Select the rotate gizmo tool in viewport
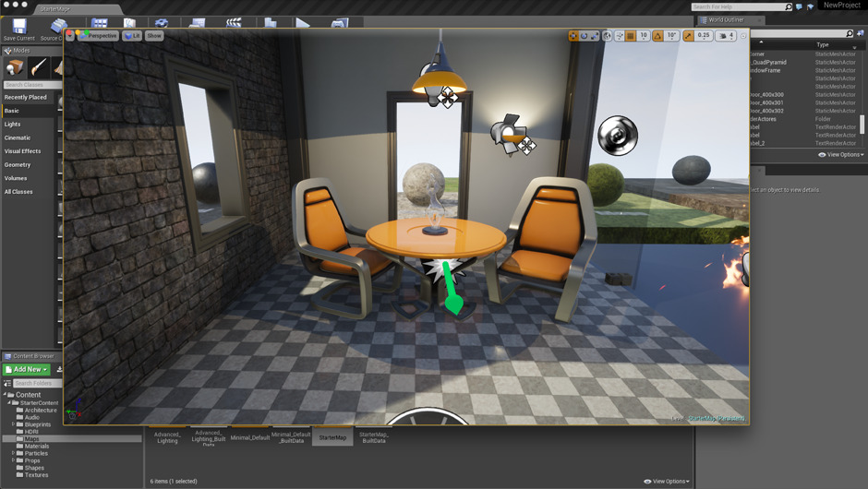 (584, 35)
